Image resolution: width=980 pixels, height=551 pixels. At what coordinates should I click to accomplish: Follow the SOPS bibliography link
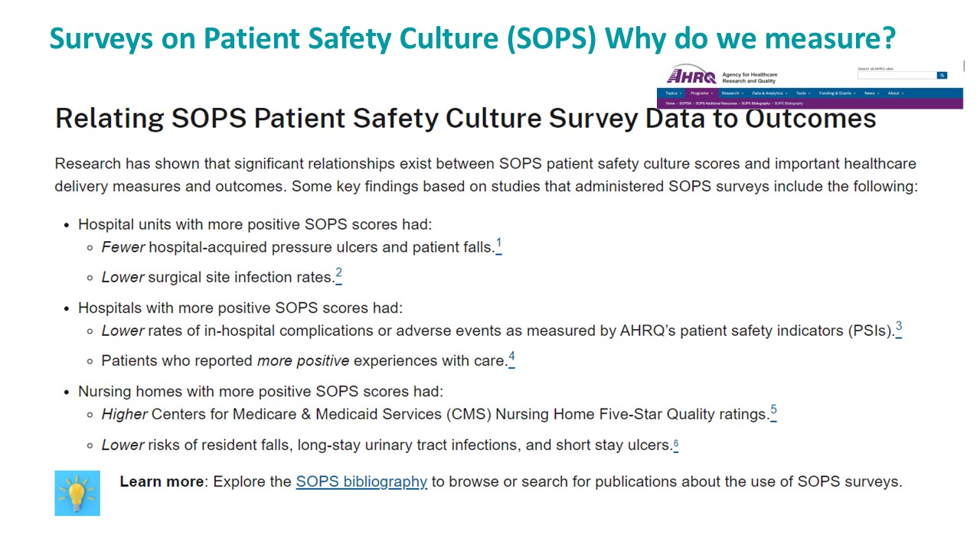pos(361,481)
